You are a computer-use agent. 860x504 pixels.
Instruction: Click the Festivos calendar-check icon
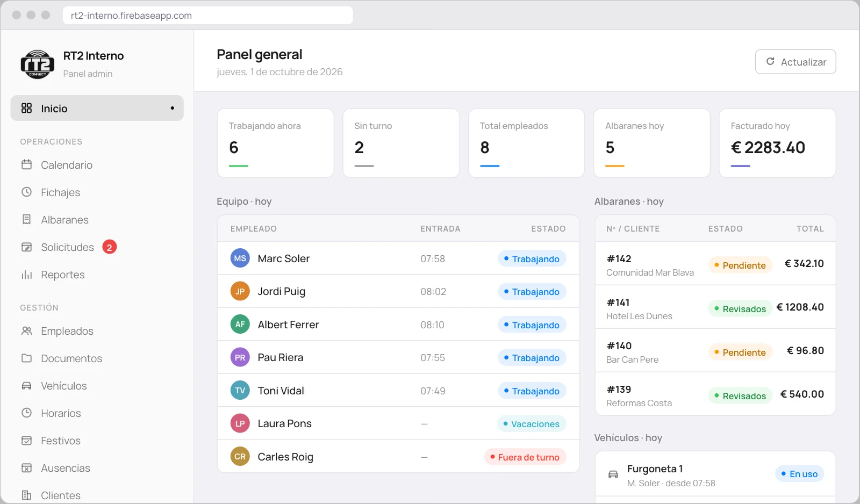pos(26,440)
